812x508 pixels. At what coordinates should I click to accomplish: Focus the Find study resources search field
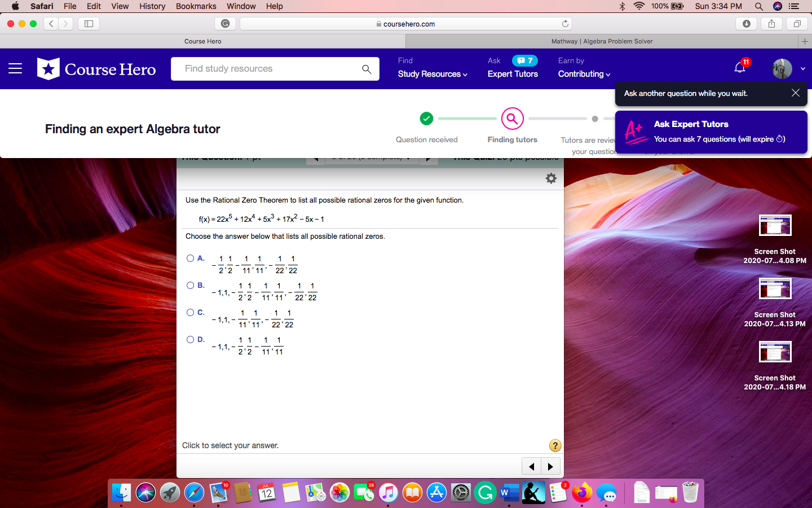pyautogui.click(x=275, y=69)
